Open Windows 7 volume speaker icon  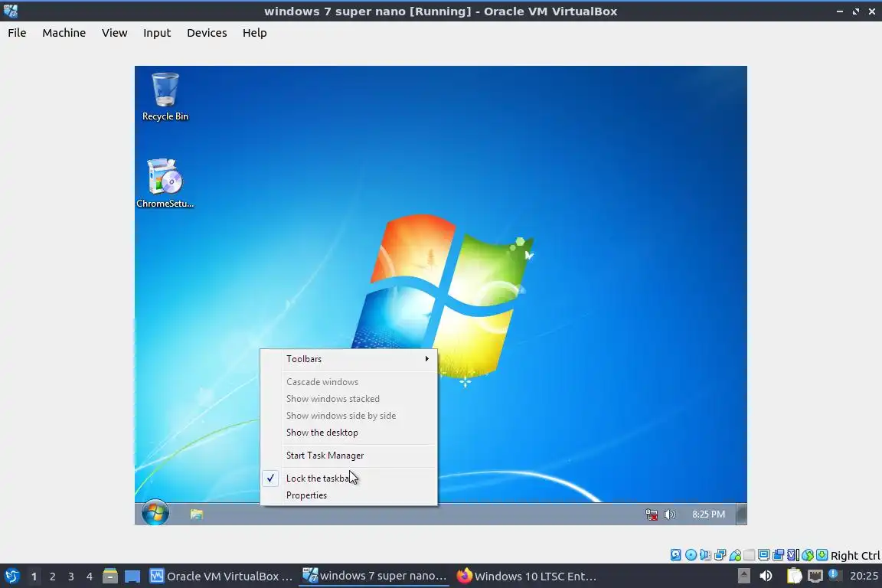(669, 514)
